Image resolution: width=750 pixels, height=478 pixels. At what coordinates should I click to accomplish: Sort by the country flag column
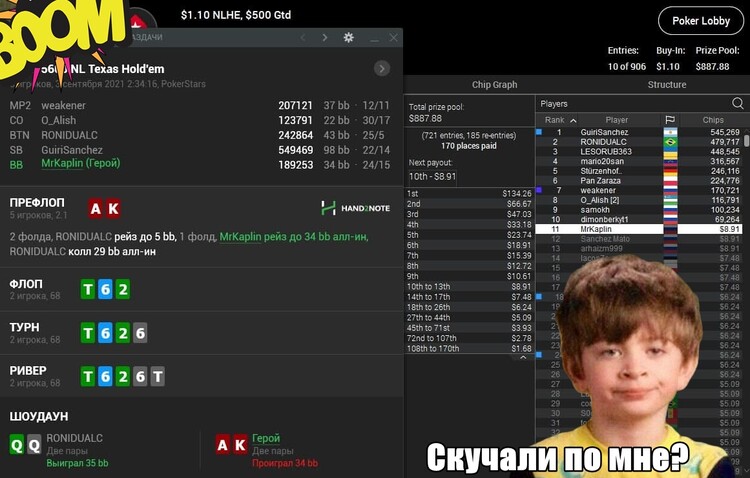click(x=670, y=120)
